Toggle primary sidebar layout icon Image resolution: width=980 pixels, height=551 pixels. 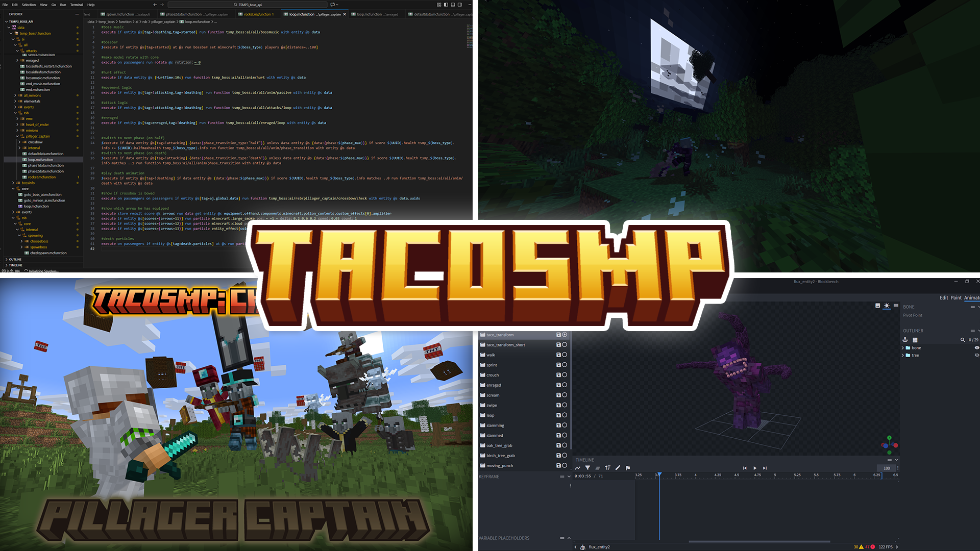(x=446, y=5)
